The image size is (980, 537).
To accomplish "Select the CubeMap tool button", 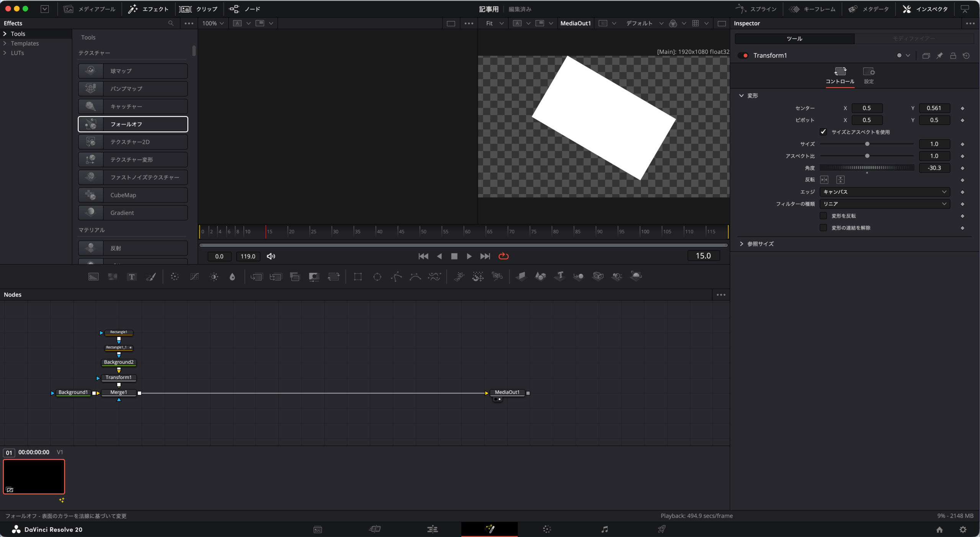I will click(133, 195).
